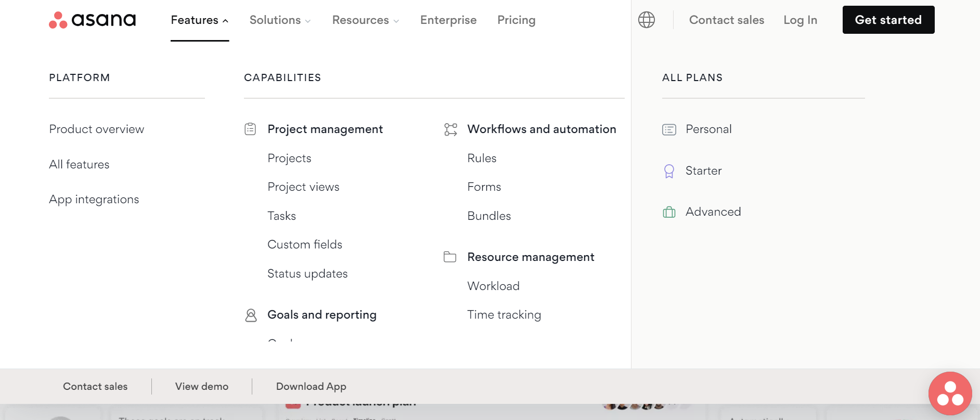Click the Goals and reporting person icon
Screen dimensions: 980x420
251,315
